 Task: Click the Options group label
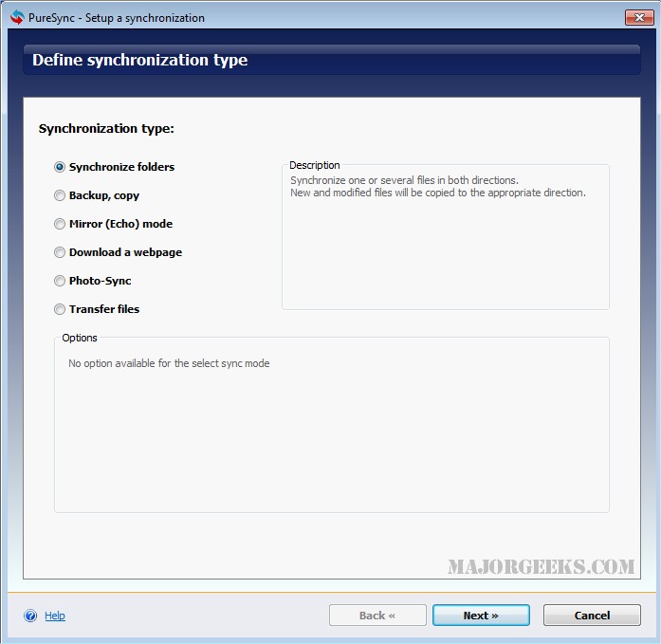[x=80, y=338]
